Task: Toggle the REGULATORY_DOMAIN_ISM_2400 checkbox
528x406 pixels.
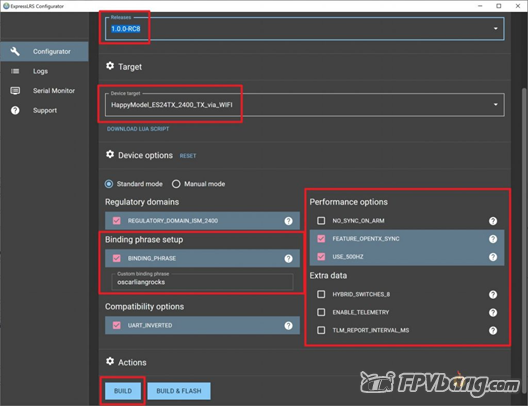Action: pos(117,221)
